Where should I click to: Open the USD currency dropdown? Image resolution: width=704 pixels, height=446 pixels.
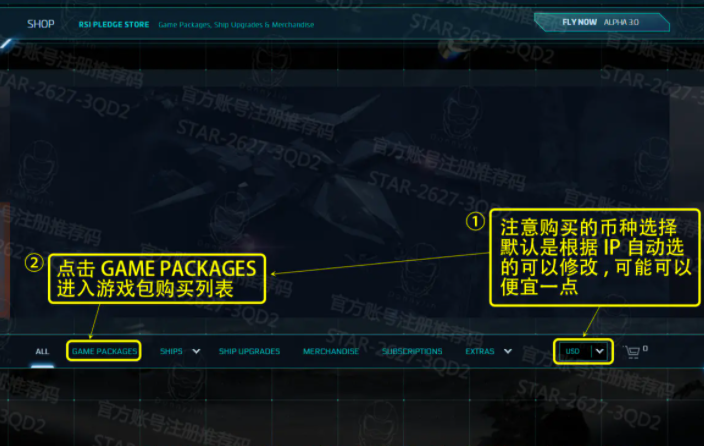pos(584,351)
